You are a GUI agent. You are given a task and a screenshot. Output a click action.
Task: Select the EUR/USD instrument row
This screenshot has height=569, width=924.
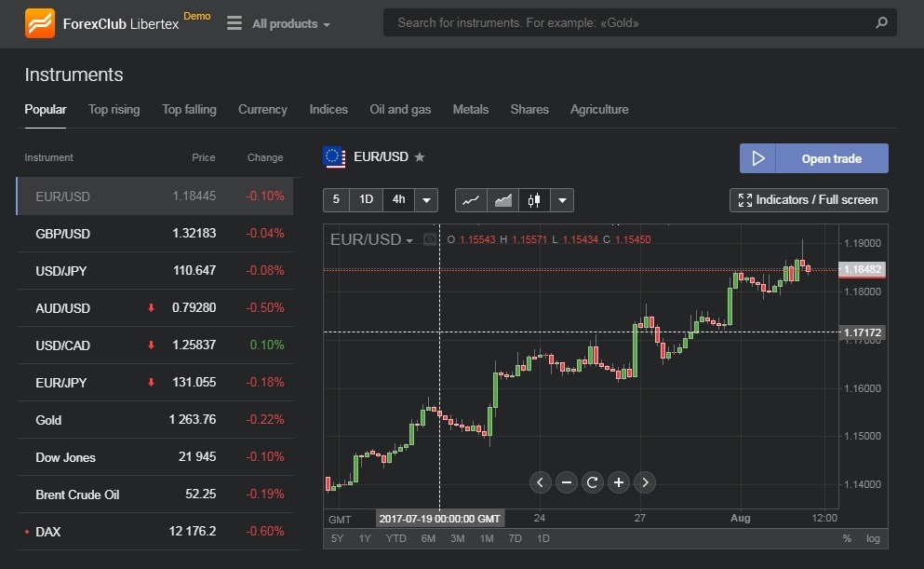pos(155,196)
